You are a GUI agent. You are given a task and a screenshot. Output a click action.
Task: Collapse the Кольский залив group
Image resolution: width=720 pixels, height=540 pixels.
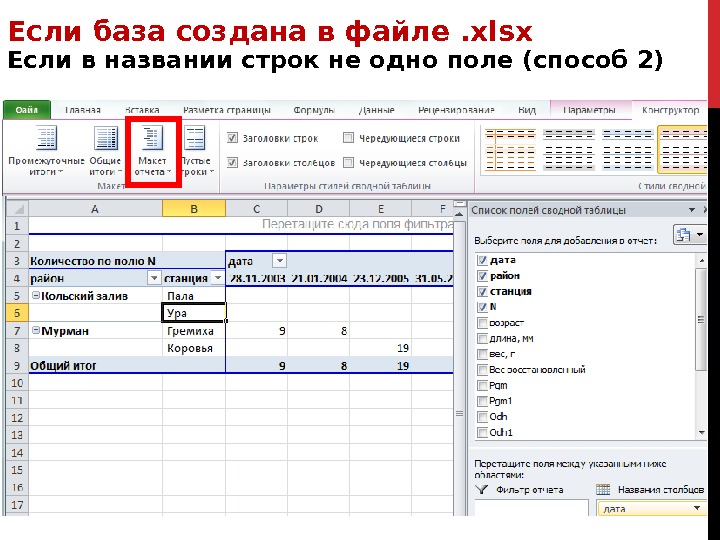pyautogui.click(x=35, y=296)
